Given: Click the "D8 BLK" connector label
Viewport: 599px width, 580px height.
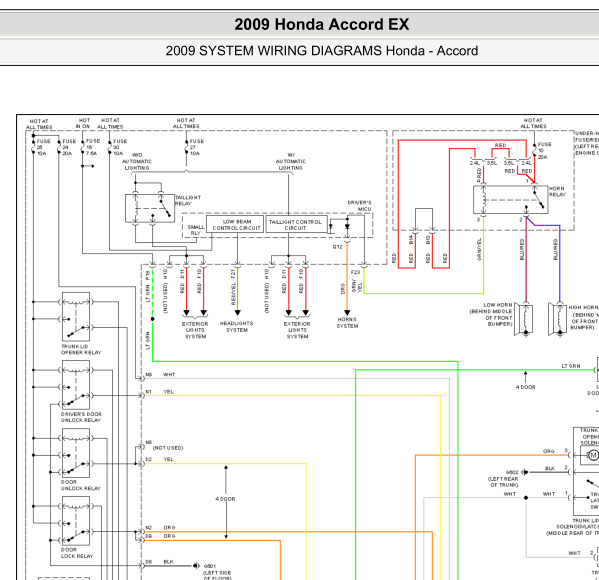Looking at the screenshot, I should click(159, 562).
